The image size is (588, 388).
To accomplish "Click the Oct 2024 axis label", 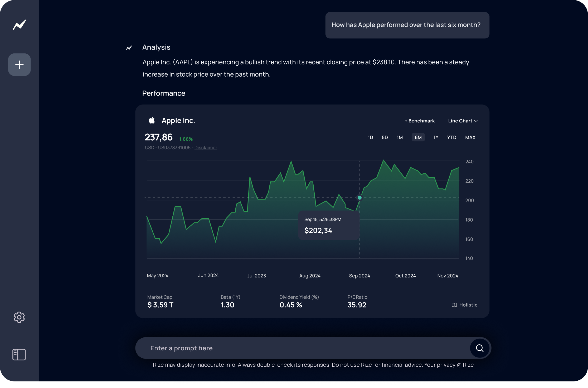I will (405, 276).
